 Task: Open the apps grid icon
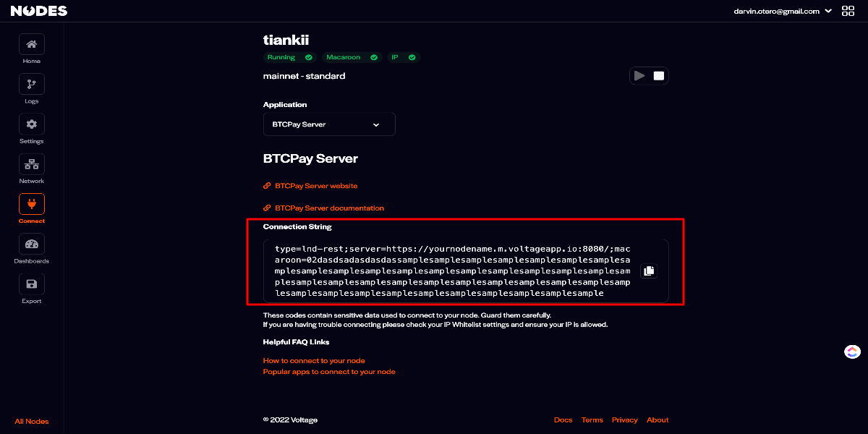coord(848,11)
